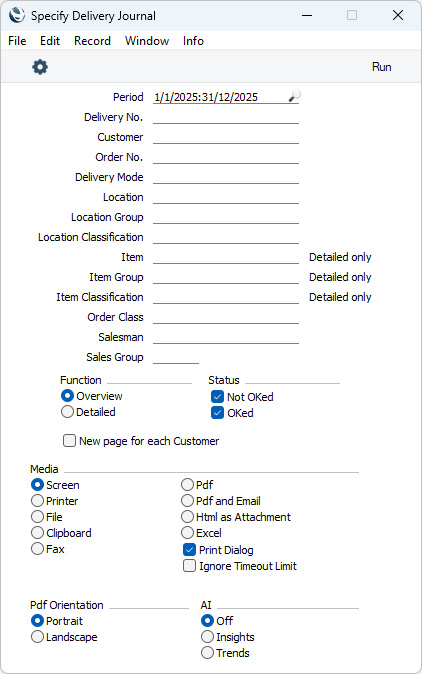Toggle the Print Dialog checkbox

click(189, 550)
